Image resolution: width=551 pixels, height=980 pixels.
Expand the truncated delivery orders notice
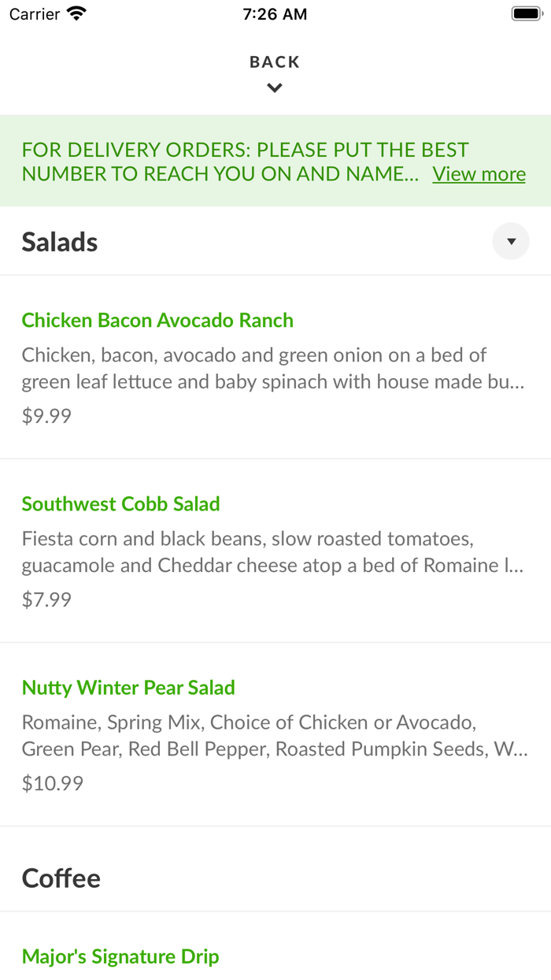click(479, 173)
